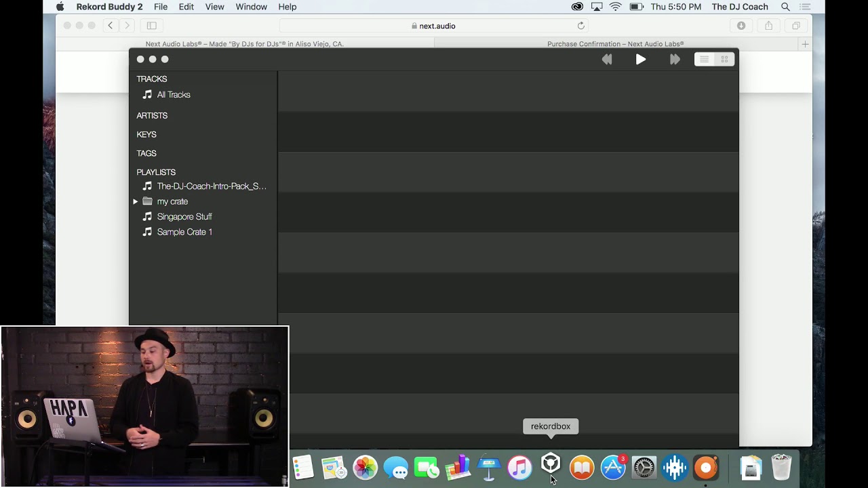Switch to list view layout
This screenshot has width=868, height=488.
pos(704,60)
